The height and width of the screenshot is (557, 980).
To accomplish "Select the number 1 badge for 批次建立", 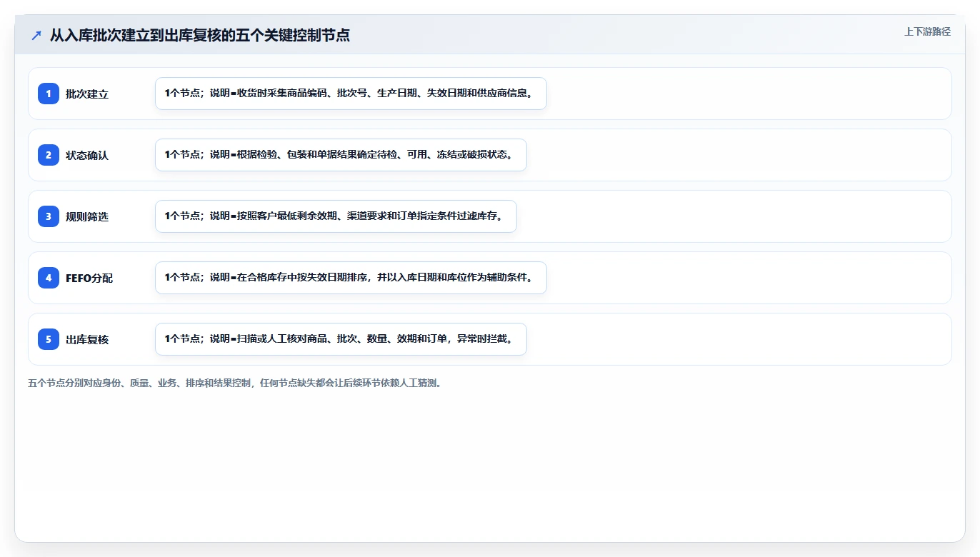I will point(49,94).
